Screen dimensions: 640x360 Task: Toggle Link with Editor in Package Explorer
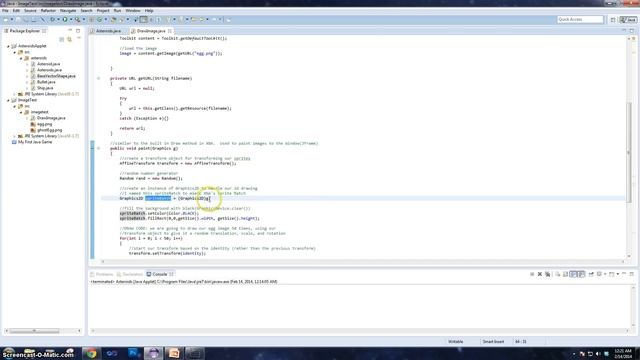click(69, 39)
